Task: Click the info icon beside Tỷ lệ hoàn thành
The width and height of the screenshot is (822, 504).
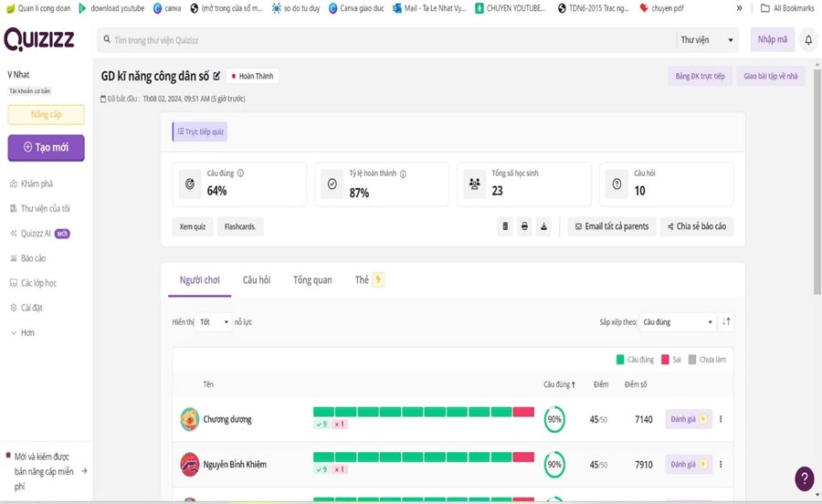Action: coord(403,173)
